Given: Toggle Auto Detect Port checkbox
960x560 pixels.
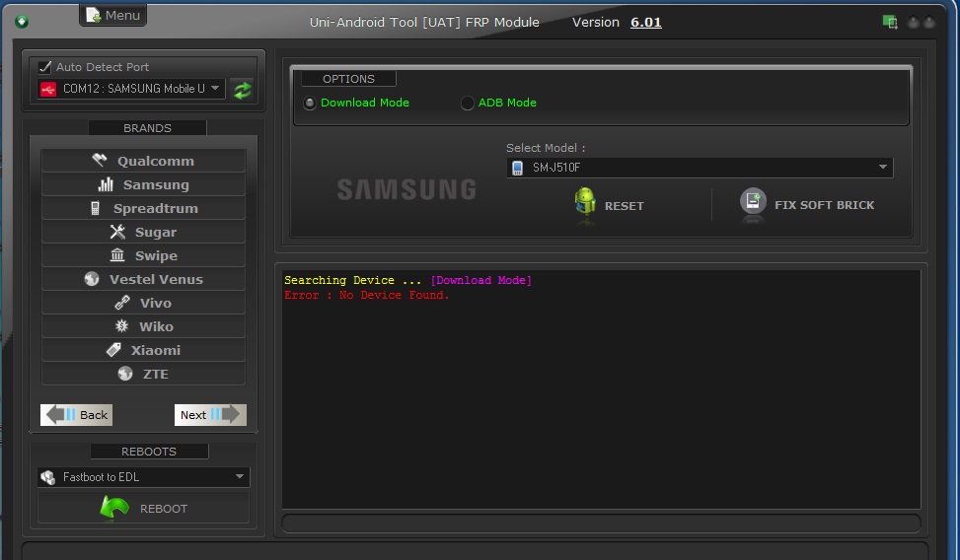Looking at the screenshot, I should [x=44, y=67].
